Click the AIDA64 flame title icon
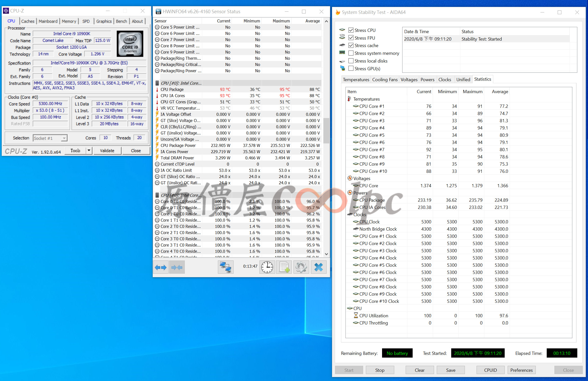Screen dimensions: 588x381 tap(338, 12)
